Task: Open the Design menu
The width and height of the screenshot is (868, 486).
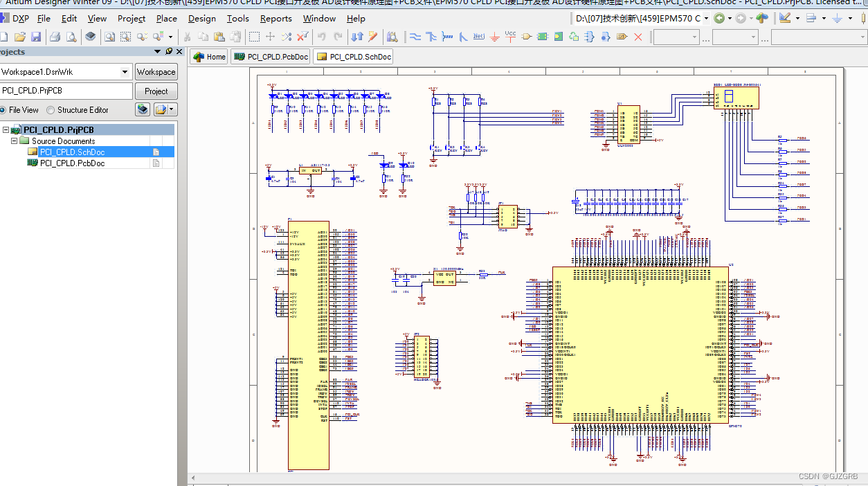Action: [201, 19]
